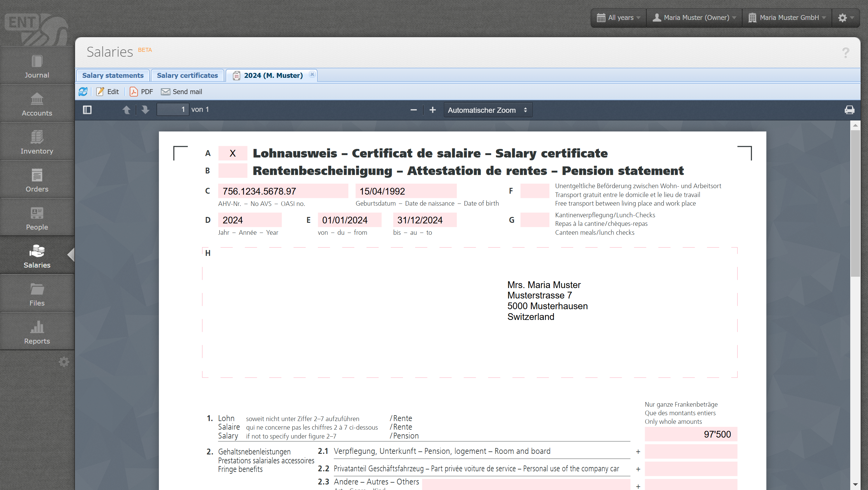This screenshot has width=868, height=490.
Task: Open the Automatischer Zoom dropdown
Action: tap(487, 110)
